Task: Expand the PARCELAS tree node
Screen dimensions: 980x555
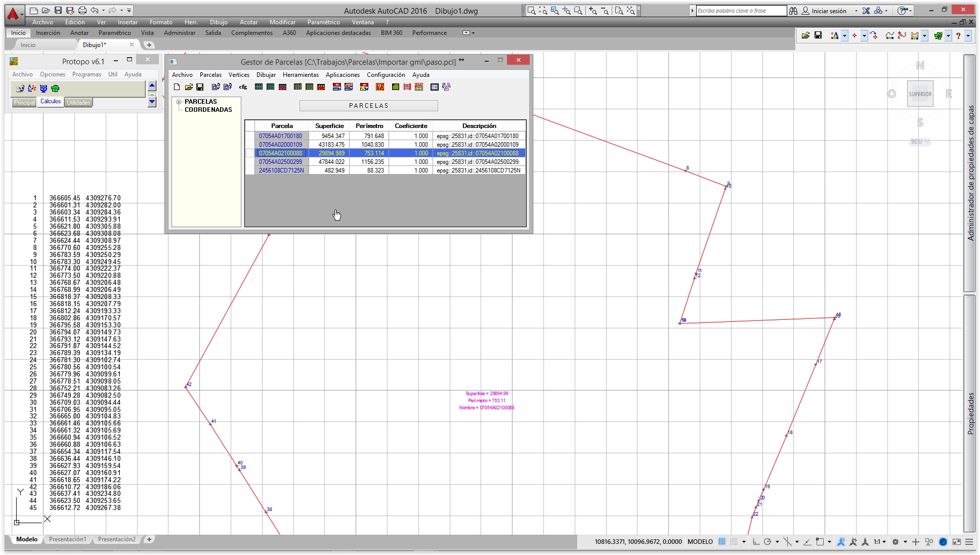Action: [179, 102]
